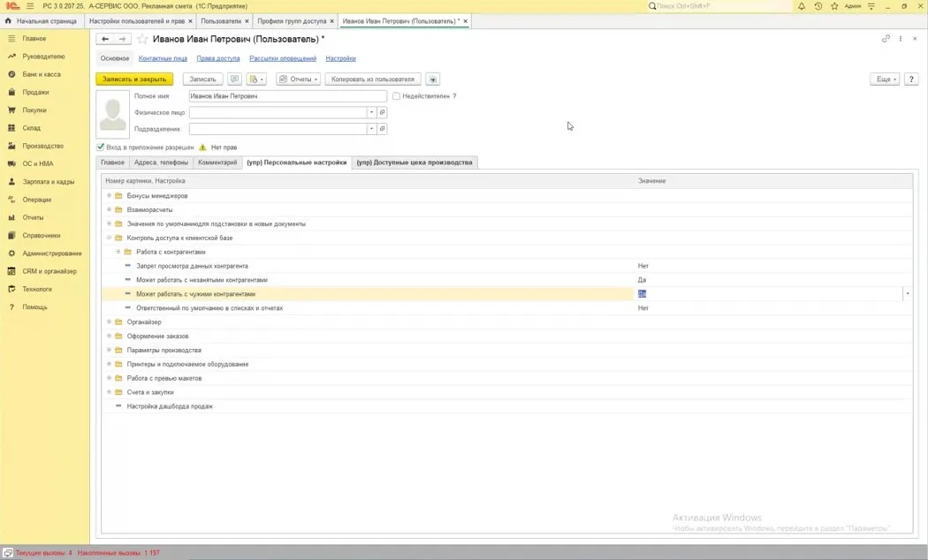Image resolution: width=928 pixels, height=560 pixels.
Task: Expand the Органайзер folder
Action: point(109,322)
